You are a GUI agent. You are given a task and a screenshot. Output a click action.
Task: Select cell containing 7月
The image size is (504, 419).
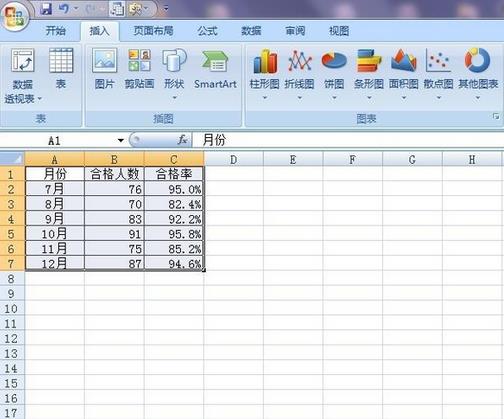click(x=55, y=189)
